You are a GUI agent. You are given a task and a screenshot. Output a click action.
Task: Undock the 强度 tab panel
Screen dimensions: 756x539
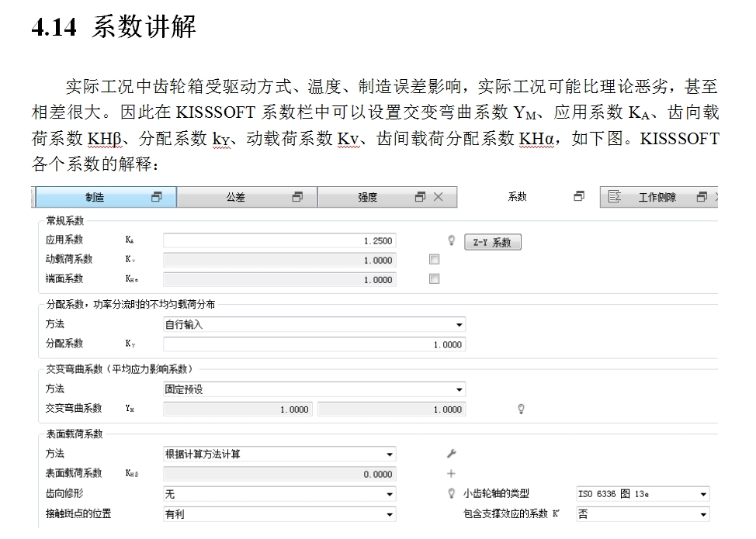tap(421, 196)
